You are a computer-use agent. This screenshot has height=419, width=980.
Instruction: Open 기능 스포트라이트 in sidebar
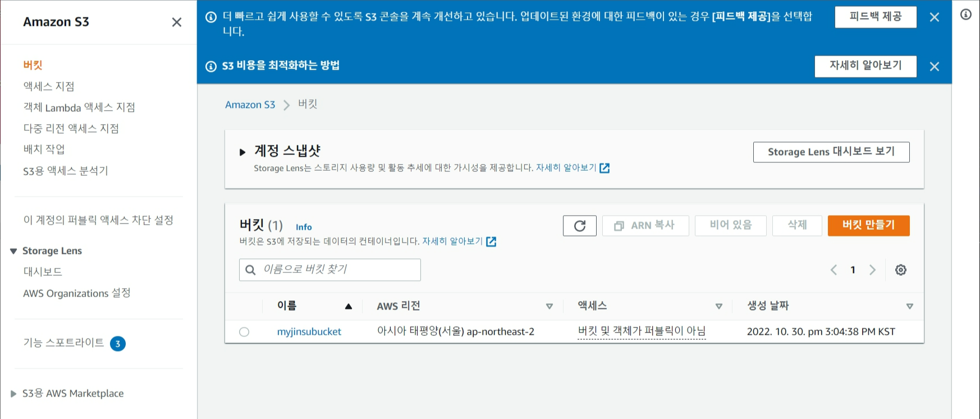pyautogui.click(x=63, y=343)
